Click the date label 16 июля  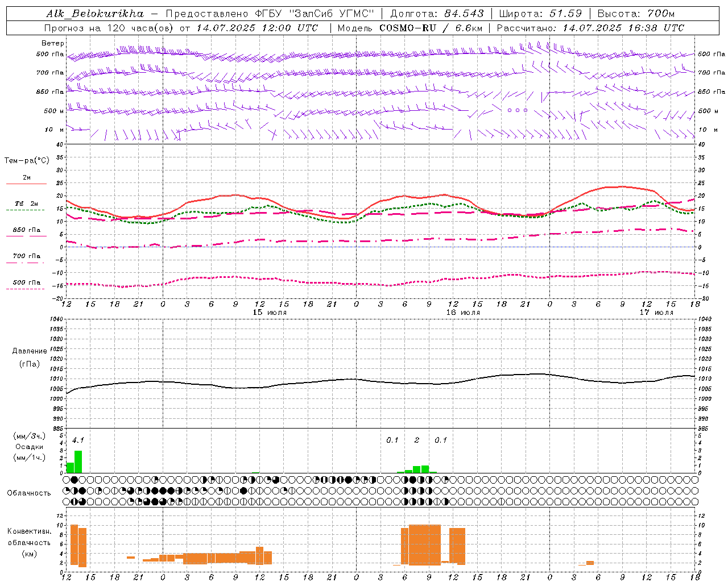(x=463, y=313)
